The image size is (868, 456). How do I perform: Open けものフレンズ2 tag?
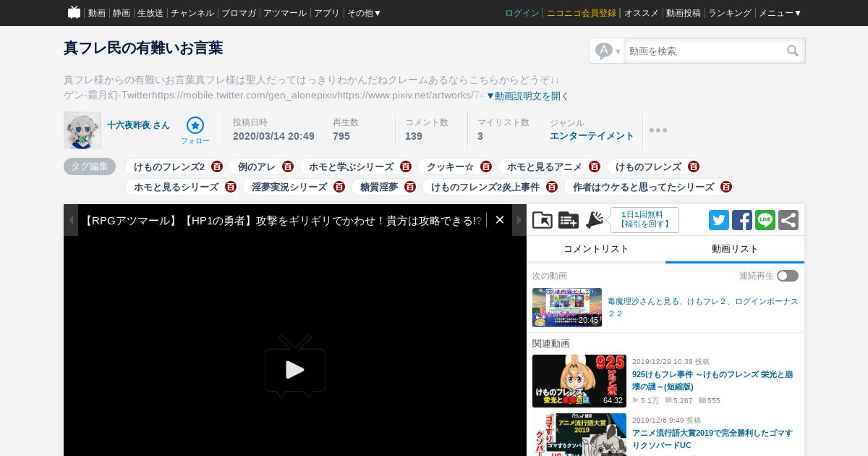pyautogui.click(x=169, y=166)
